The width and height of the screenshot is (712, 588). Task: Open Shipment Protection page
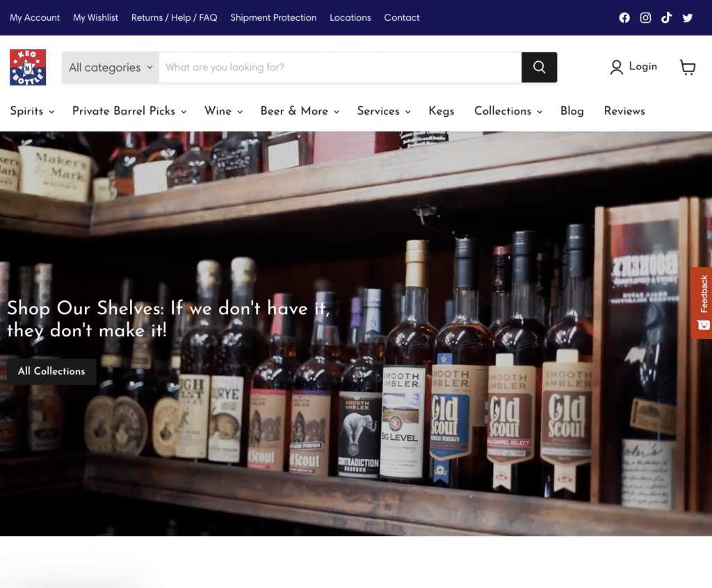coord(273,17)
